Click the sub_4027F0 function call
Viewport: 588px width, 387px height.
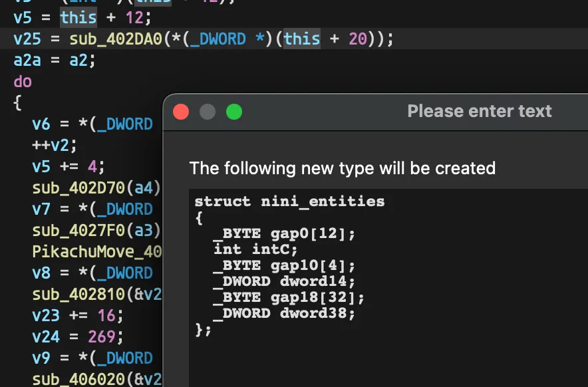(78, 230)
